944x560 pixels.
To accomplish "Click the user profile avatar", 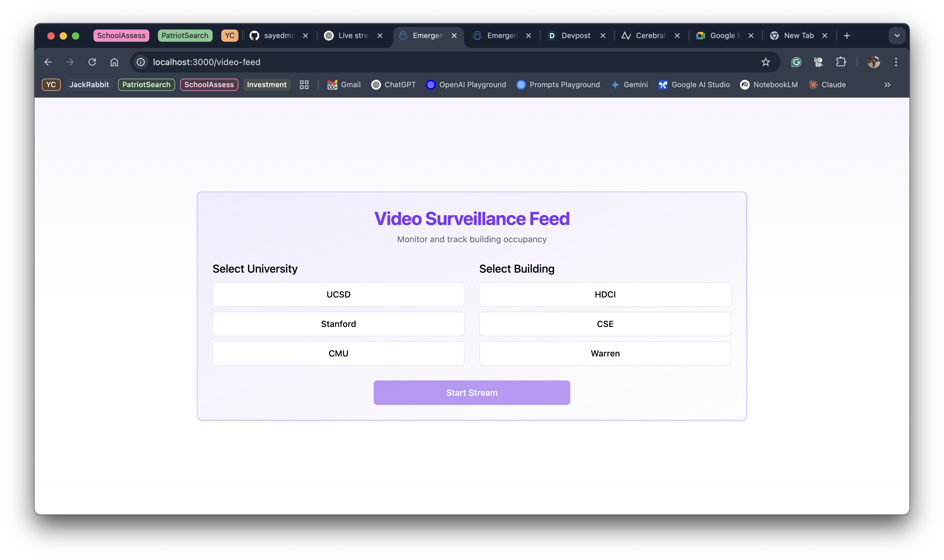I will coord(874,62).
